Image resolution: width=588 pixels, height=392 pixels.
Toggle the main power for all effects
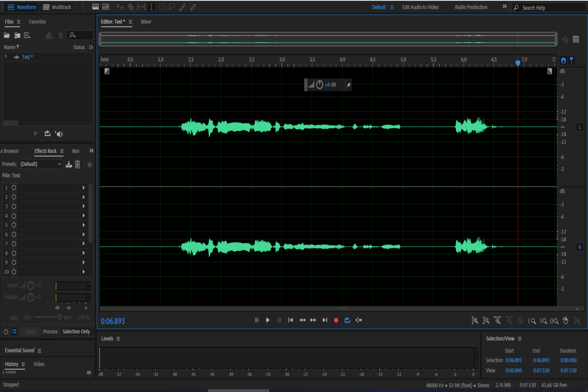[6, 332]
